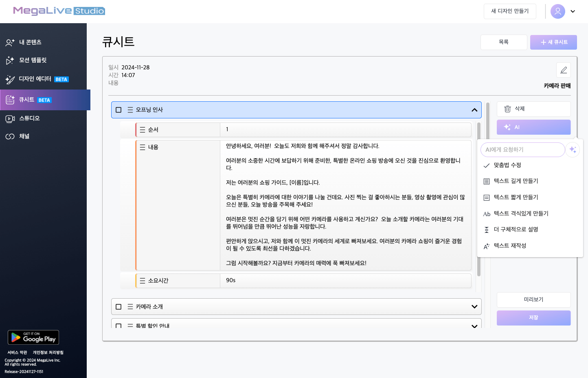Check the 오프닝 인사 checkbox
The width and height of the screenshot is (588, 378).
pos(118,110)
